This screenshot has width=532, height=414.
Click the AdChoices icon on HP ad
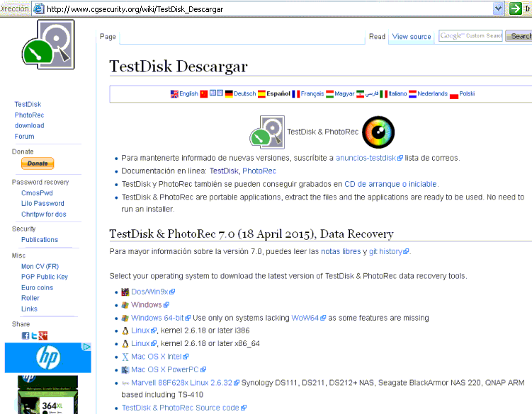[x=87, y=347]
